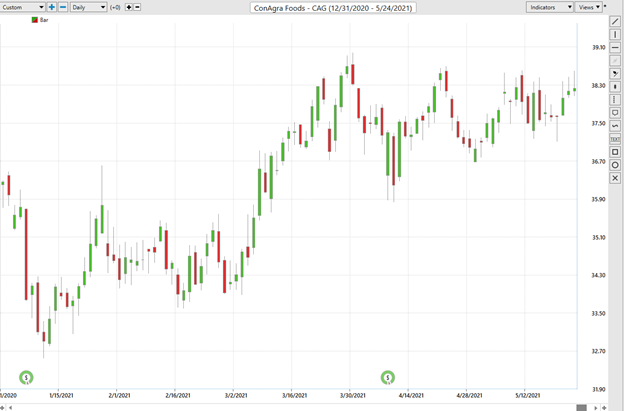Click the 31.90 price axis label

point(599,390)
